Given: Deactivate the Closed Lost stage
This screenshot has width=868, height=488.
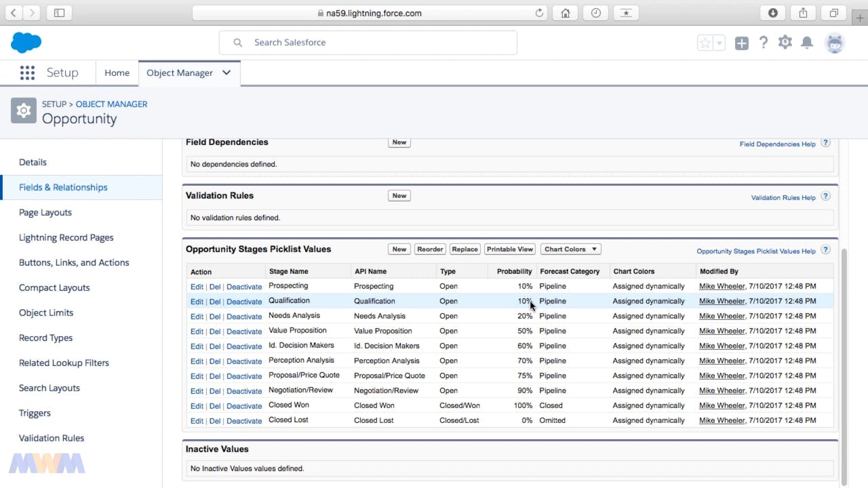Looking at the screenshot, I should coord(244,421).
